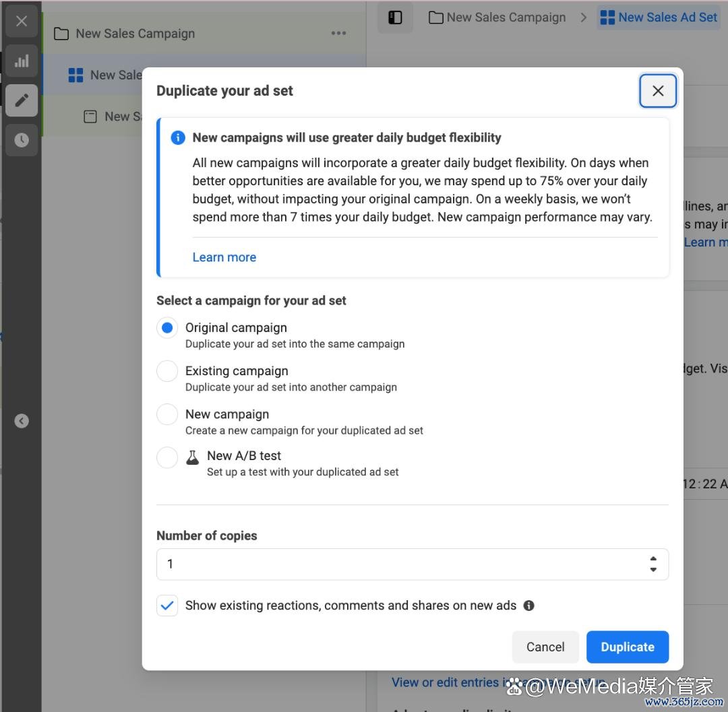Click the folder icon in breadcrumb
This screenshot has height=712, width=728.
point(435,18)
